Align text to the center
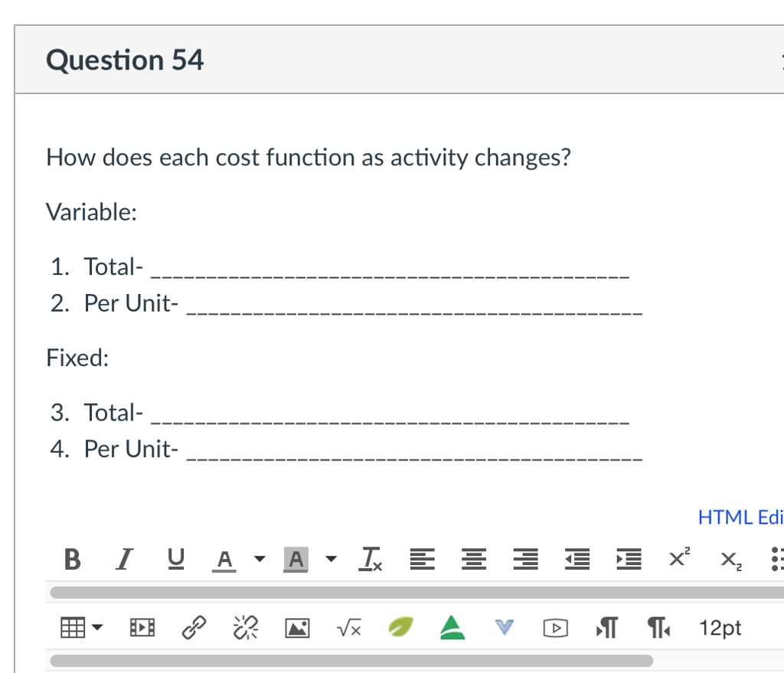Image resolution: width=784 pixels, height=673 pixels. (473, 560)
